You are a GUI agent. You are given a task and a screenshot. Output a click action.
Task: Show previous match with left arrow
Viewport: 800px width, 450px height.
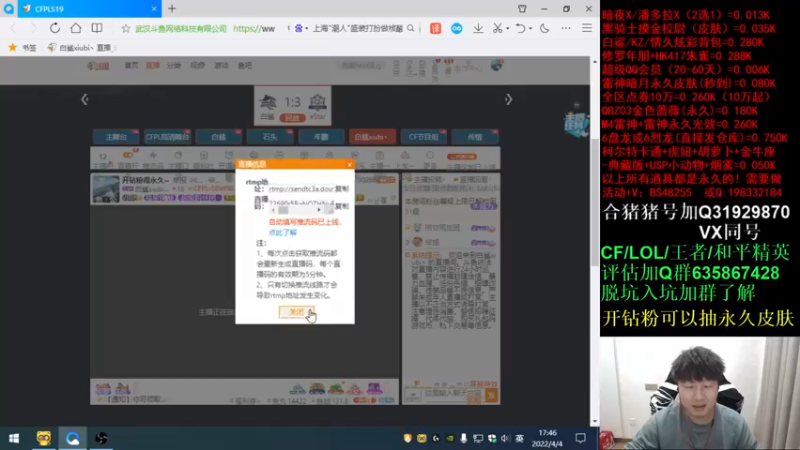coord(85,99)
